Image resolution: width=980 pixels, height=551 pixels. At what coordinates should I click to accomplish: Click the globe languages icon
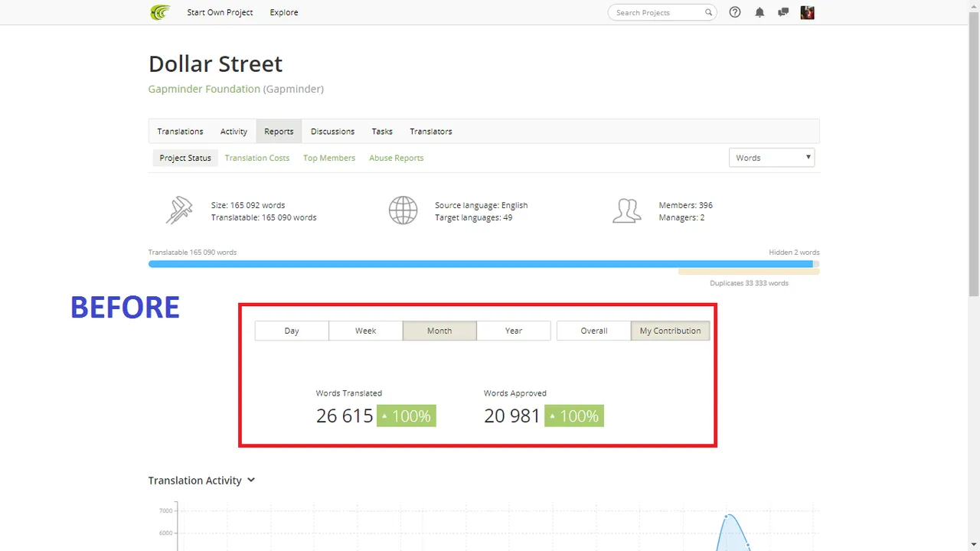(403, 210)
